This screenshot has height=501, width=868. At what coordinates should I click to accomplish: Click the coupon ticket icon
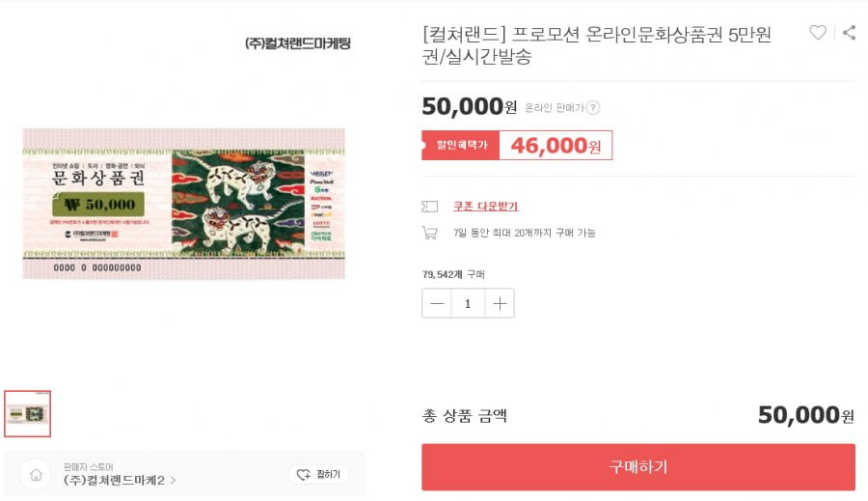(x=429, y=207)
